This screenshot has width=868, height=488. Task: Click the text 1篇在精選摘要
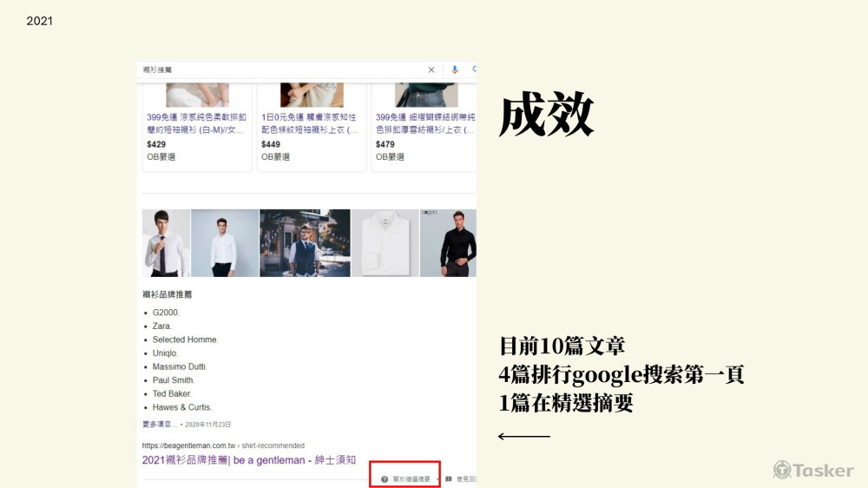566,403
